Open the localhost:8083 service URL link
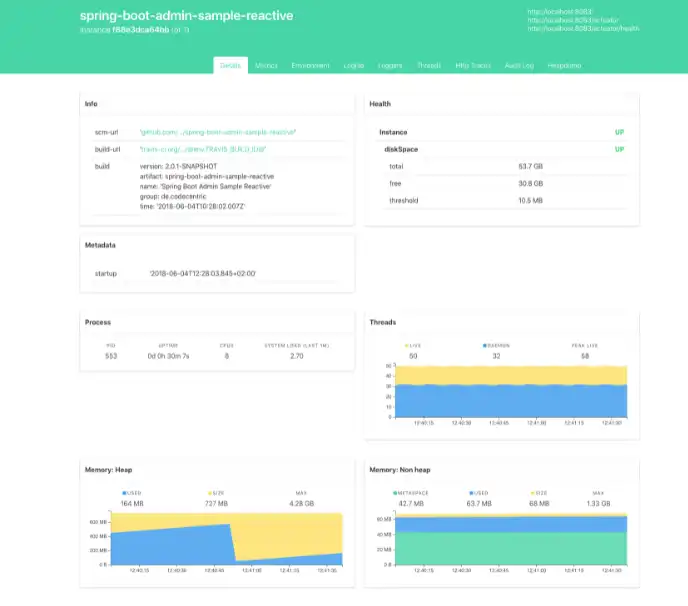Image resolution: width=688 pixels, height=606 pixels. click(x=559, y=12)
